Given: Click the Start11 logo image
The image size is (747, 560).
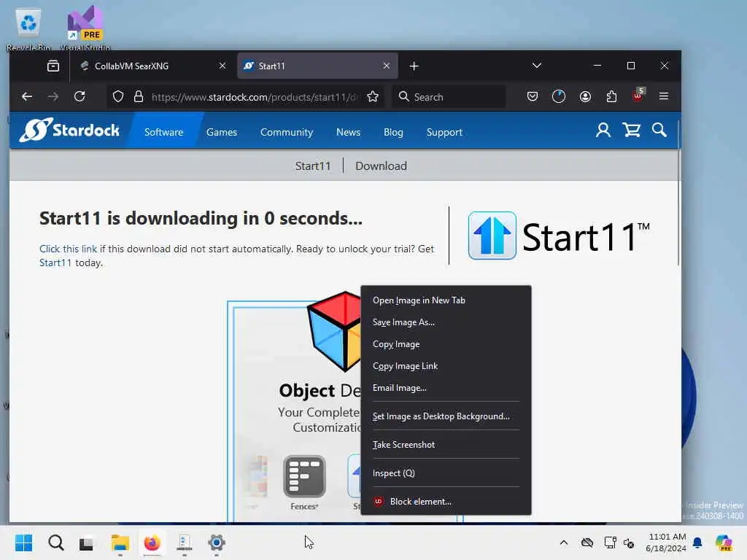Looking at the screenshot, I should 559,236.
